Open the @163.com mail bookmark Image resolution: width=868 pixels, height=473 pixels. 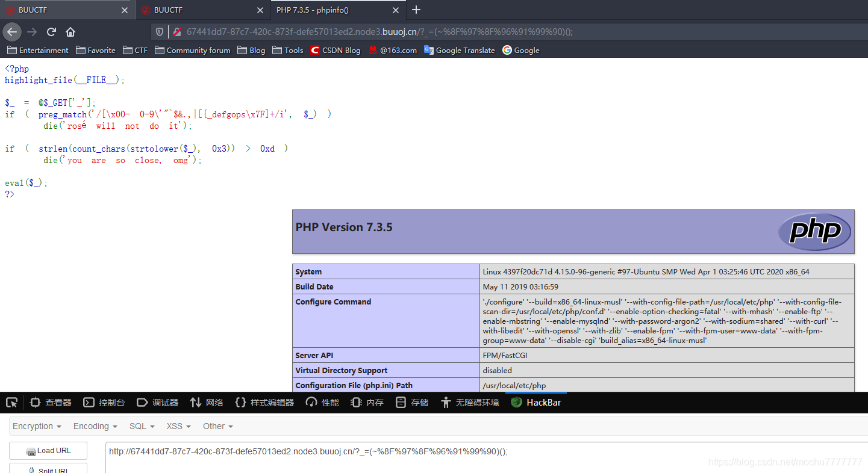393,50
